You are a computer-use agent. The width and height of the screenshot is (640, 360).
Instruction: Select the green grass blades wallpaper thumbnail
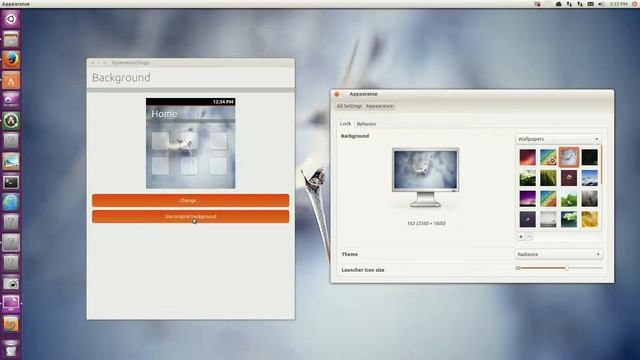(548, 178)
